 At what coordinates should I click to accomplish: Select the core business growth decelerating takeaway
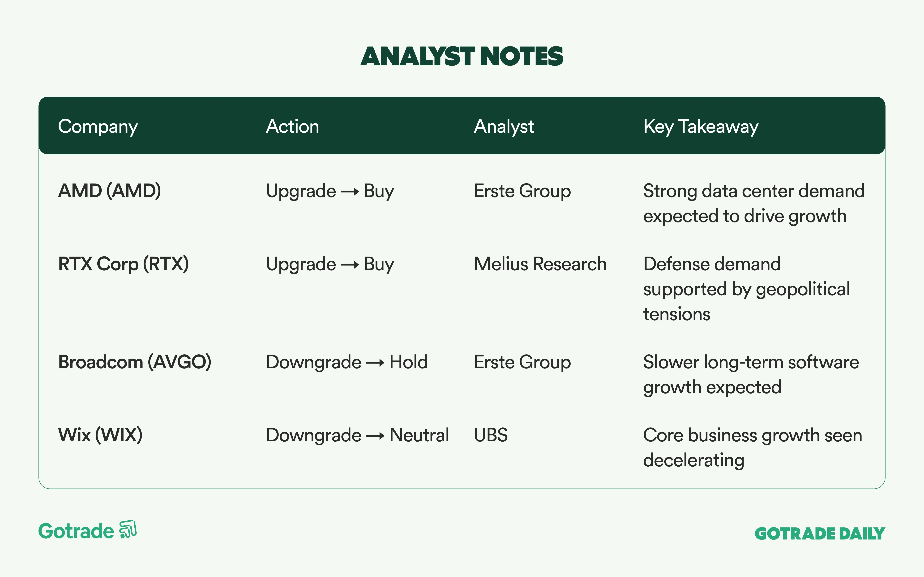tap(752, 448)
